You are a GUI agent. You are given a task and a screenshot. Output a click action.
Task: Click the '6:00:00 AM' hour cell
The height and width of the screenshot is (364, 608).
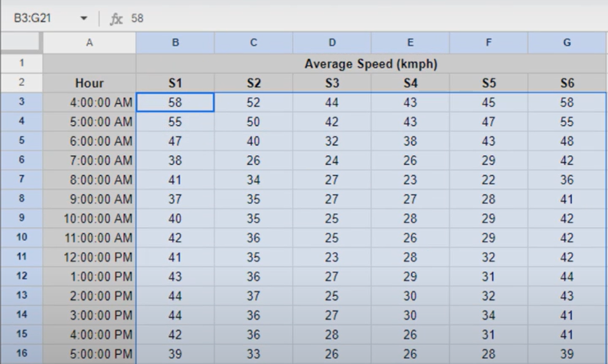tap(90, 141)
